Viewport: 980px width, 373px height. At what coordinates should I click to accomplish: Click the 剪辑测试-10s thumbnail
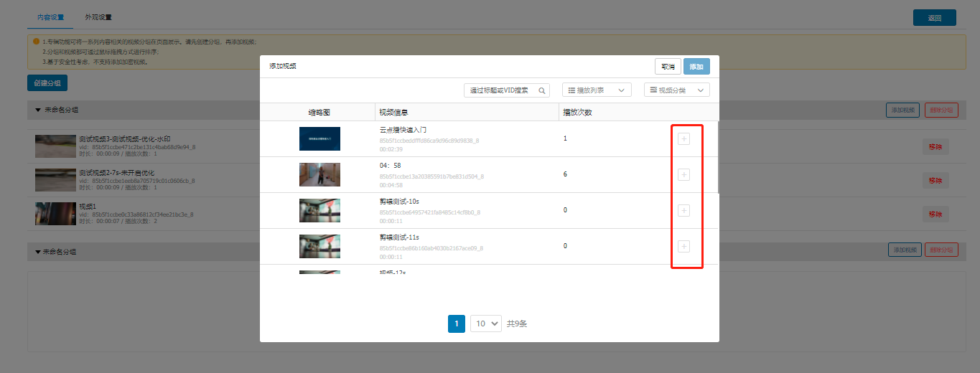point(319,210)
